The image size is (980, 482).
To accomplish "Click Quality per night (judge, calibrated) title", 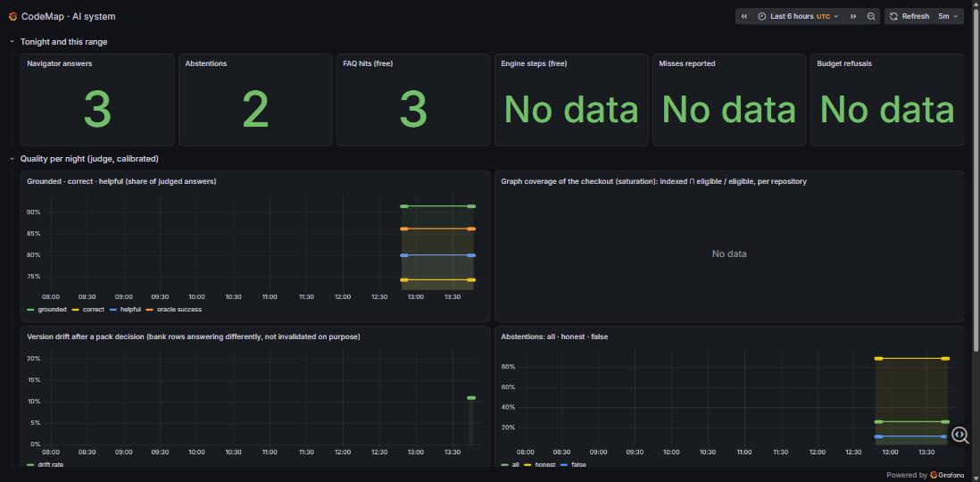I will click(89, 159).
